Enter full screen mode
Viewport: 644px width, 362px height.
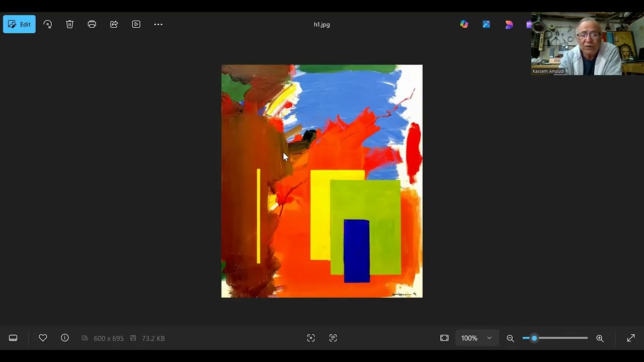coord(631,338)
